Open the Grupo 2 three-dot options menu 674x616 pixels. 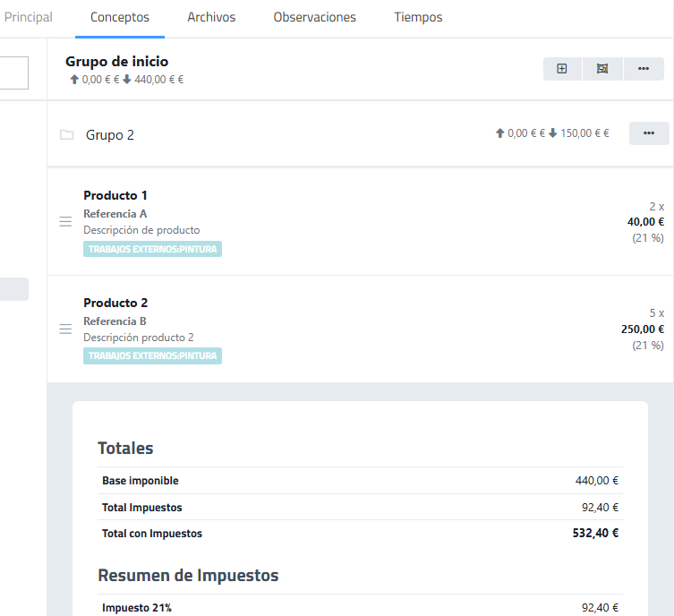pyautogui.click(x=649, y=133)
